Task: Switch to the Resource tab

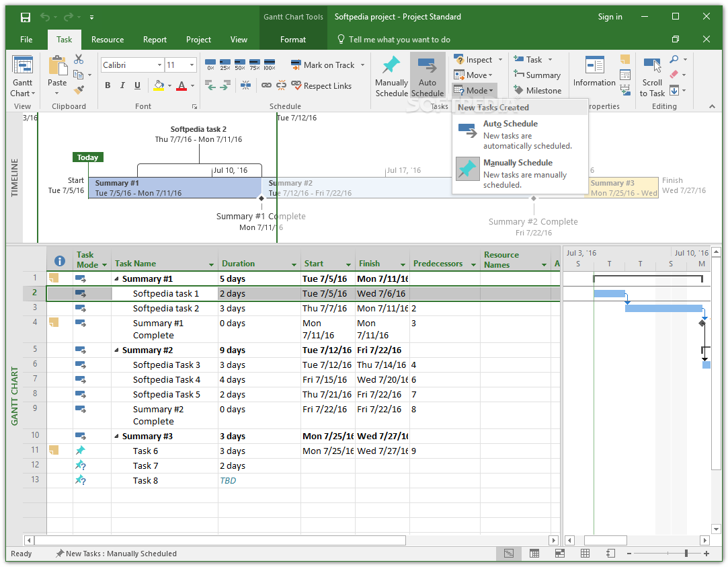Action: [x=108, y=40]
